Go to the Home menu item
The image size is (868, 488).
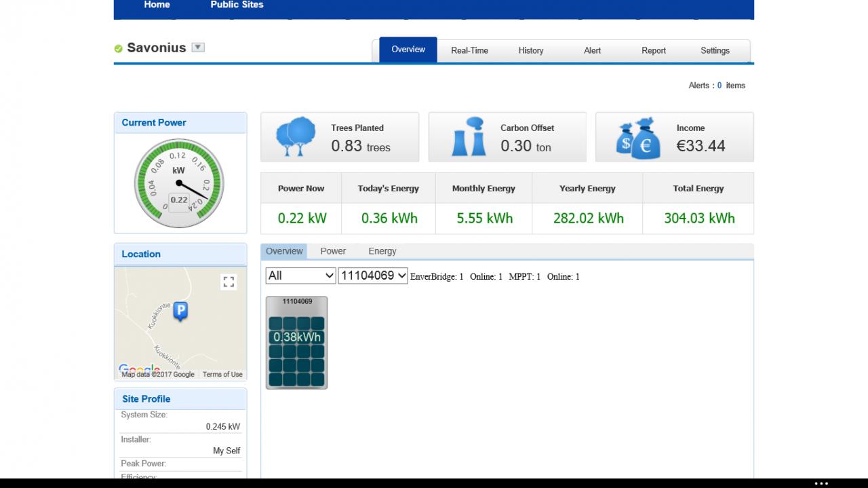(157, 5)
